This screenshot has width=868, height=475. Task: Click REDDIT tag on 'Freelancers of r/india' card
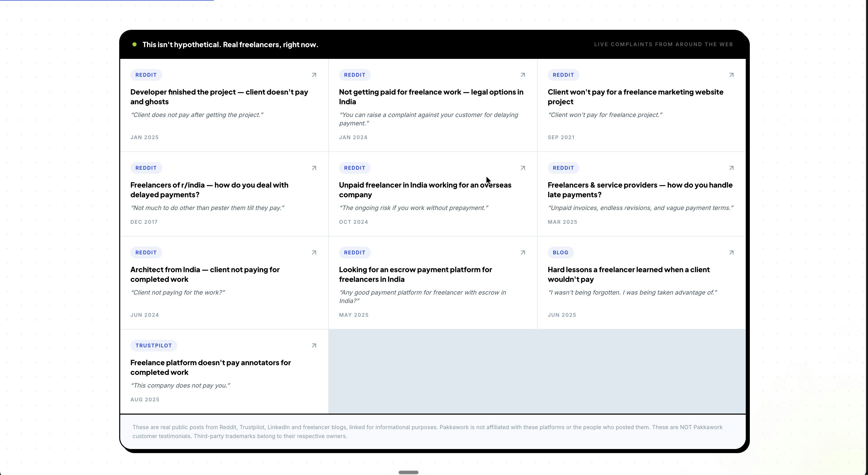tap(146, 168)
